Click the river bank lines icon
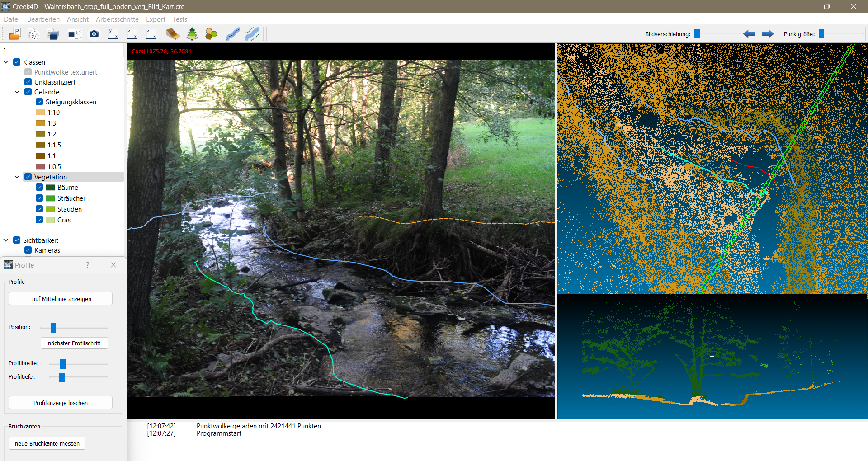 point(252,34)
